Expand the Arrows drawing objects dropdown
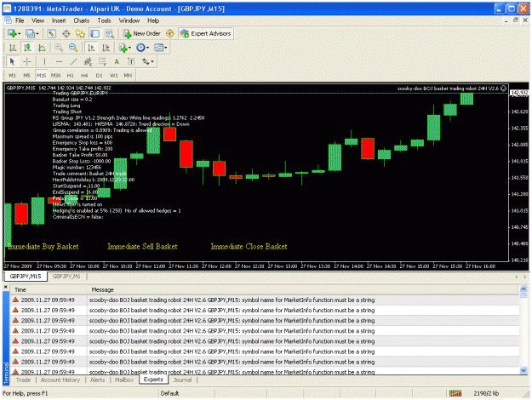The height and width of the screenshot is (400, 532). (152, 61)
